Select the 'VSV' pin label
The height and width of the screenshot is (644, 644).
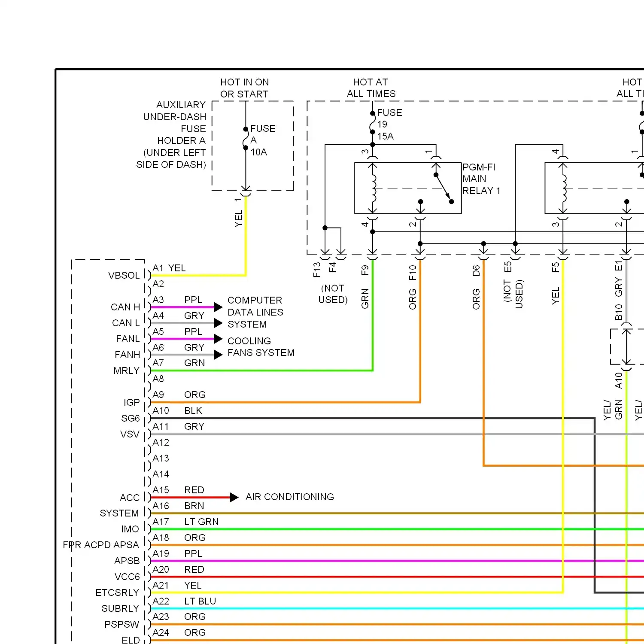[130, 434]
